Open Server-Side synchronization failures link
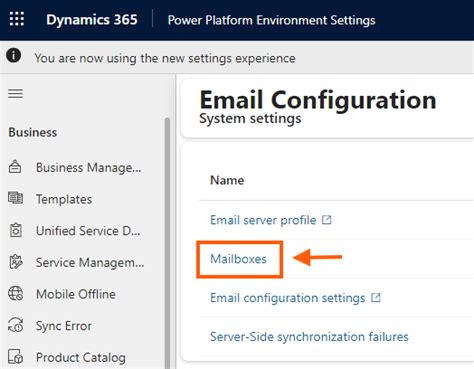Viewport: 474px width, 369px height. point(309,337)
